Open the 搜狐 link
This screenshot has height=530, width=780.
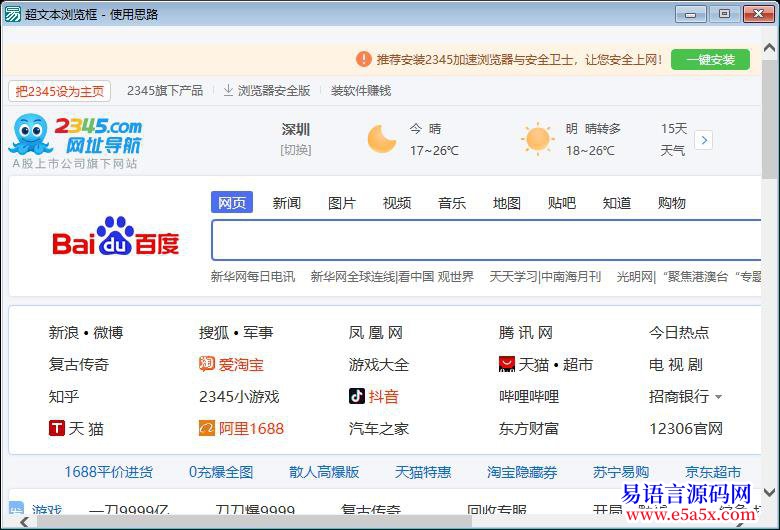click(214, 332)
